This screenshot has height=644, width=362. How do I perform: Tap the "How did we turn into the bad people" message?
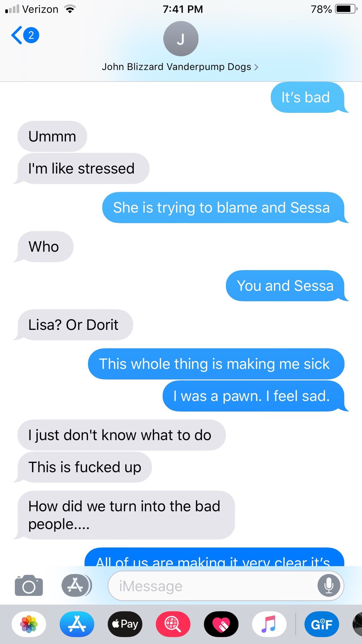[126, 515]
